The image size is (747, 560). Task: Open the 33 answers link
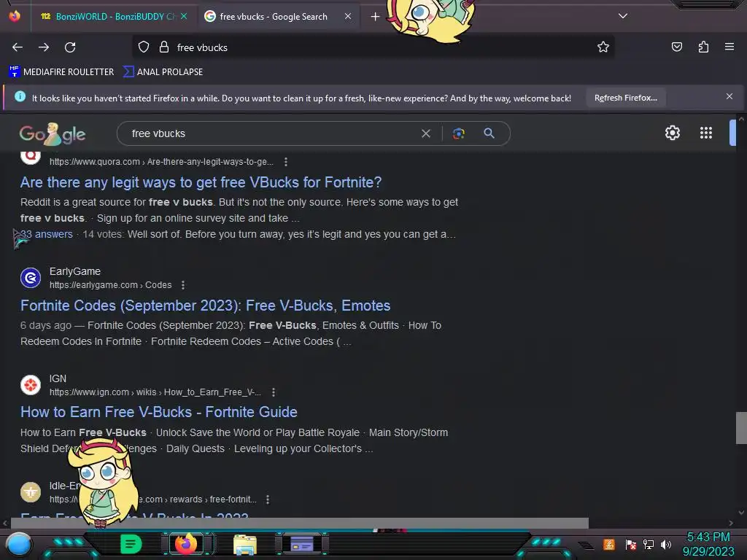pyautogui.click(x=47, y=234)
